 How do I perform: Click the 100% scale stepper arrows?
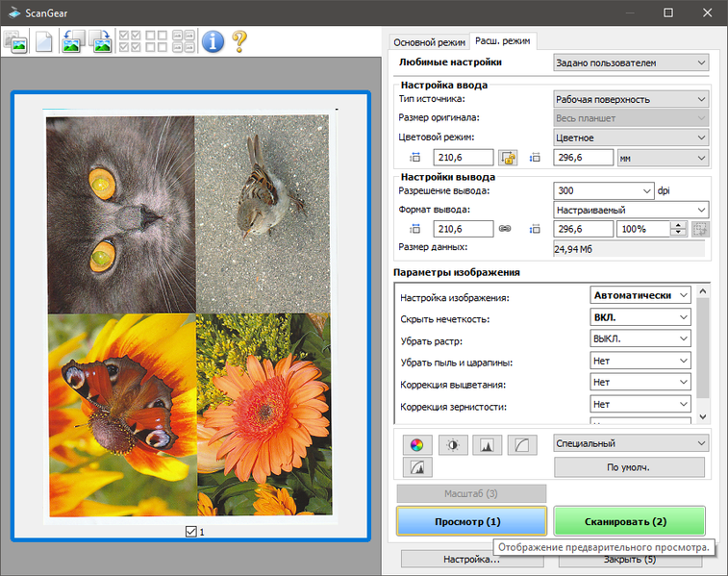click(679, 229)
